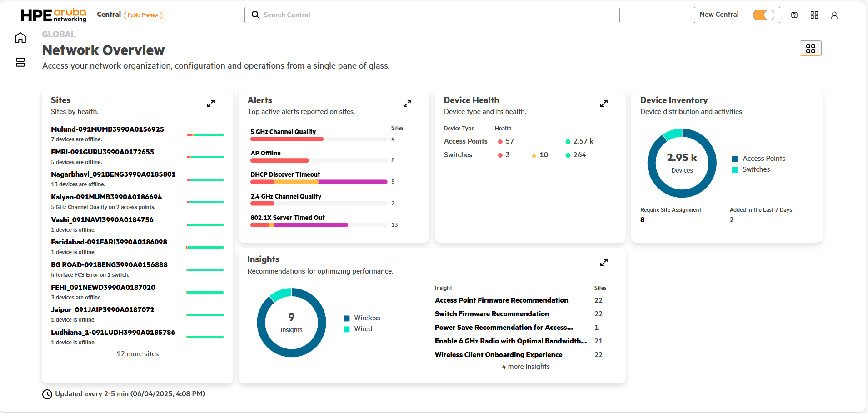Open the devices list icon in sidebar
The image size is (868, 413).
click(x=20, y=62)
